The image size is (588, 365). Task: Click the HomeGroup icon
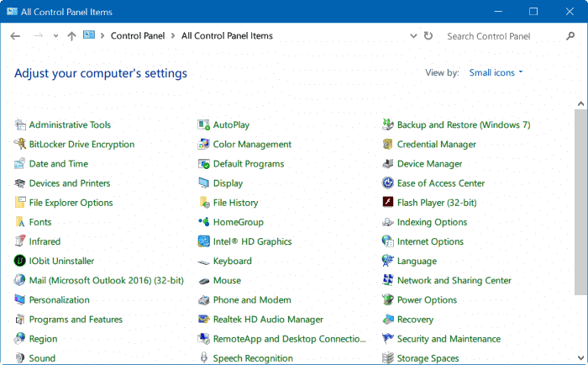pyautogui.click(x=203, y=222)
